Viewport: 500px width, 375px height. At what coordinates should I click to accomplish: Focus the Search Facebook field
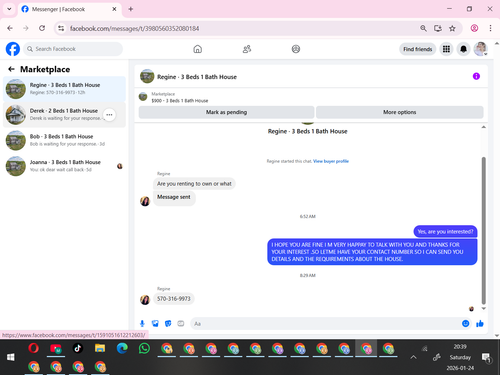point(73,49)
